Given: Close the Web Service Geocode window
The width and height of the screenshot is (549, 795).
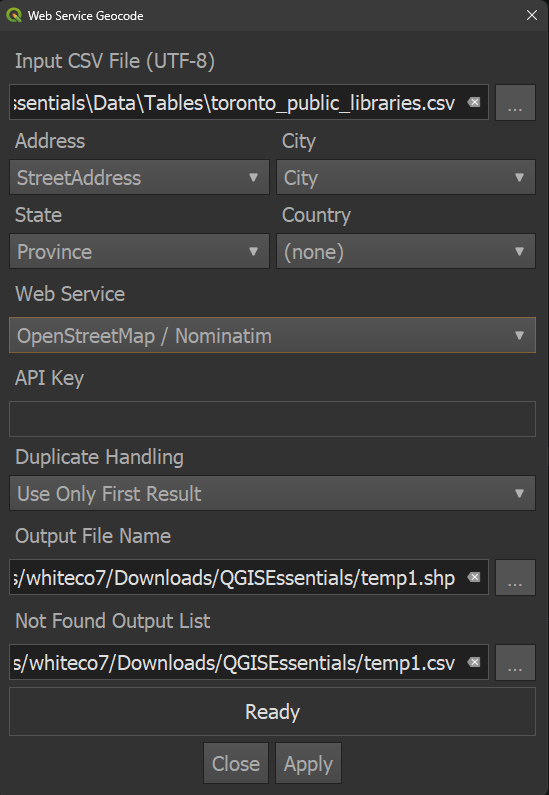Looking at the screenshot, I should (532, 15).
